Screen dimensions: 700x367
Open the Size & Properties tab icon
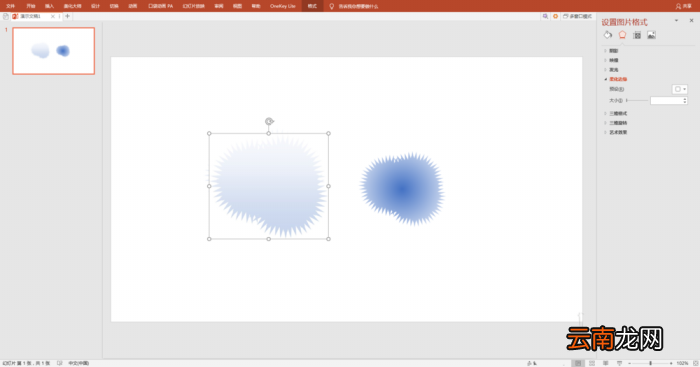tap(637, 35)
